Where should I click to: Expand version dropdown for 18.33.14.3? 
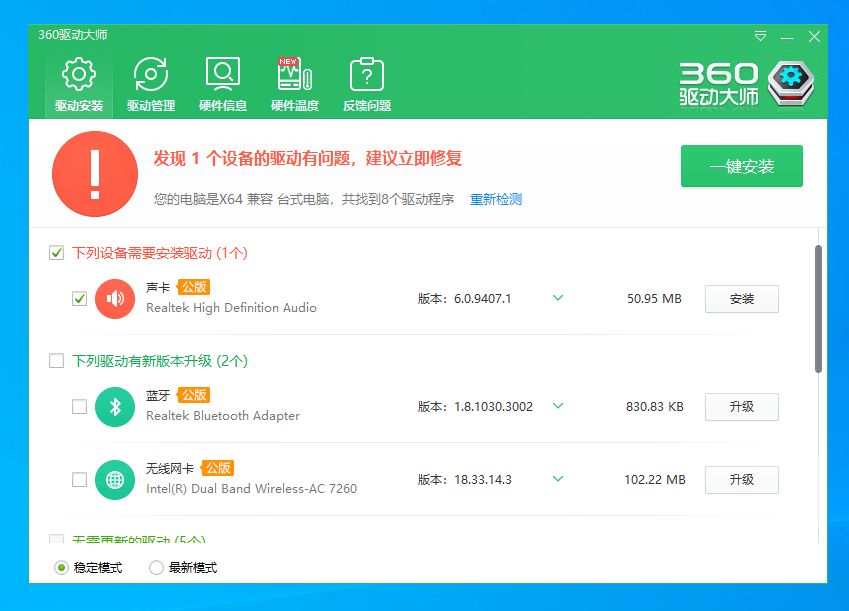click(558, 479)
